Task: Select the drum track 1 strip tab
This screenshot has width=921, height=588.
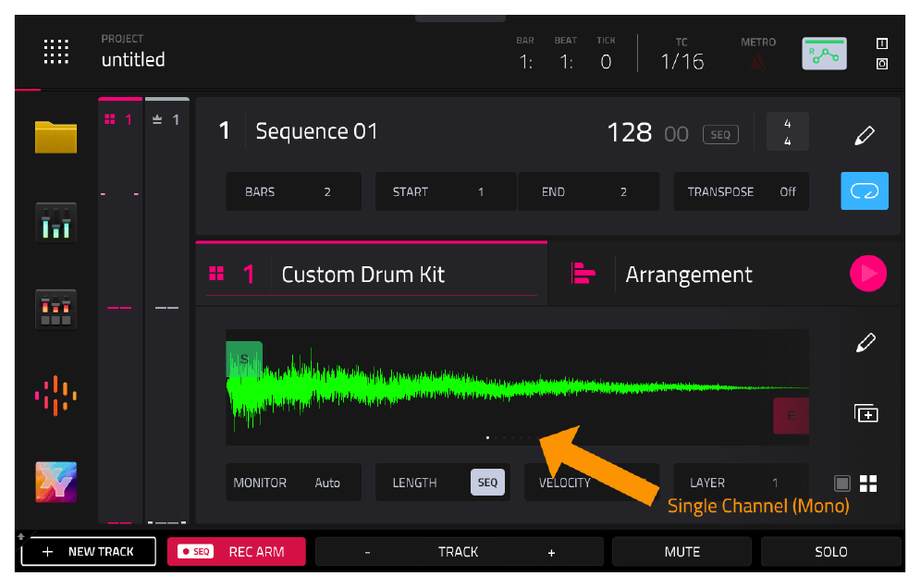Action: (x=120, y=120)
